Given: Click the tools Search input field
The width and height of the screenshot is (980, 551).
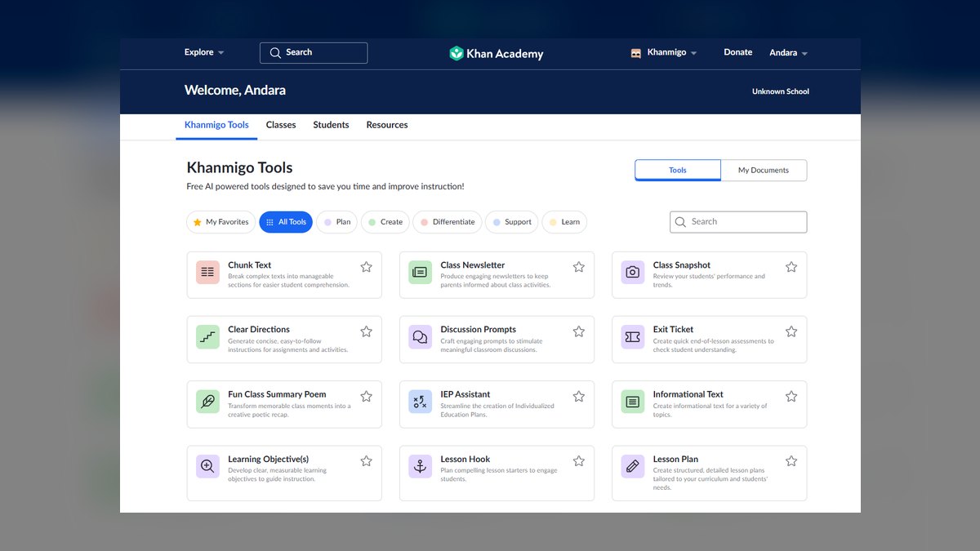Looking at the screenshot, I should tap(738, 222).
